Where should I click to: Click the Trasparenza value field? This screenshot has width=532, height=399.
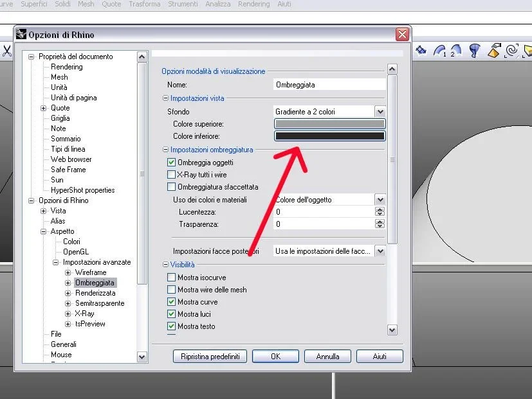[x=324, y=224]
